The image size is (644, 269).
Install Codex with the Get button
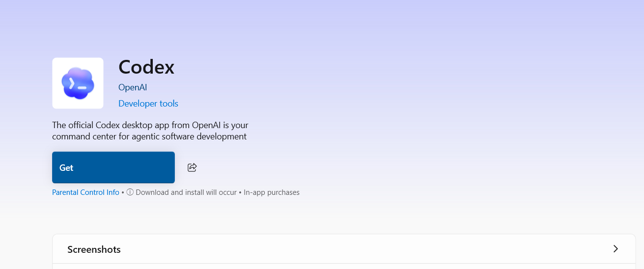(113, 167)
